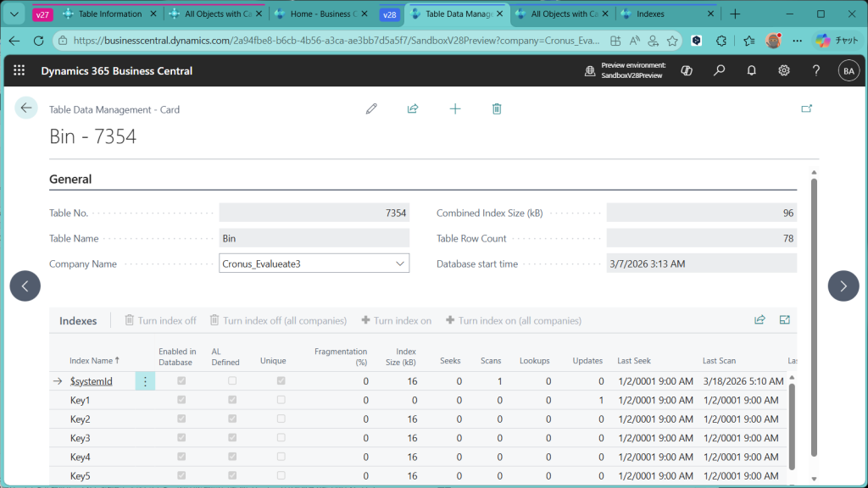Viewport: 868px width, 488px height.
Task: Toggle Unique checkbox in Key1 row
Action: pos(281,400)
